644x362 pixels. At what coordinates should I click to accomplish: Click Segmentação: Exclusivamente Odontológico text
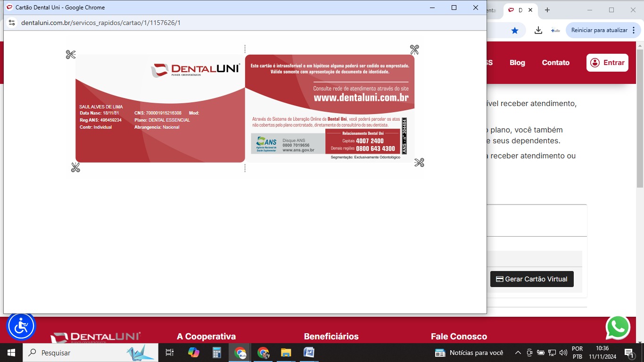tap(365, 157)
